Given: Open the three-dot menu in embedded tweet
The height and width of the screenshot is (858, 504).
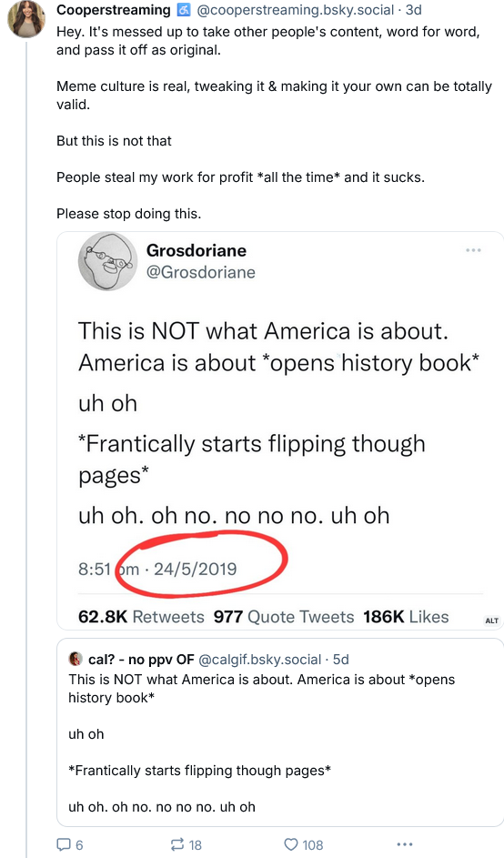Looking at the screenshot, I should point(473,250).
